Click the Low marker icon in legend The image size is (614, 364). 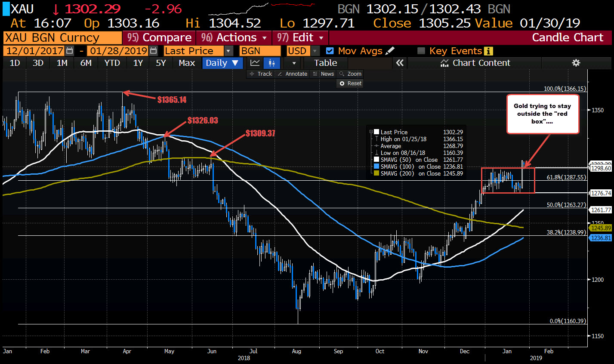(377, 153)
